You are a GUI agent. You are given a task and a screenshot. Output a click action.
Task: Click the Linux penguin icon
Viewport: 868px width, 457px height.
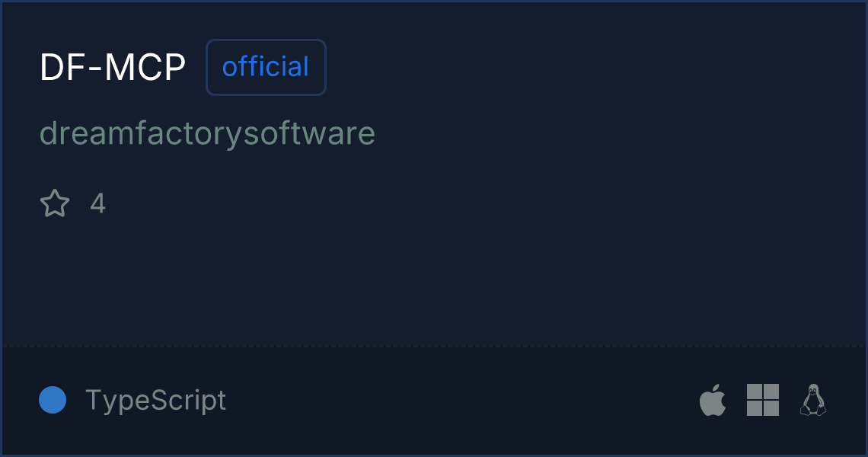[812, 400]
